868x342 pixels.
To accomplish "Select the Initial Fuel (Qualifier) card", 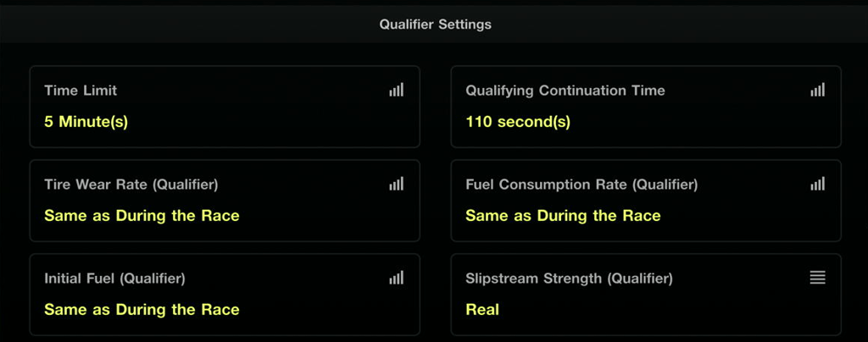I will click(225, 294).
